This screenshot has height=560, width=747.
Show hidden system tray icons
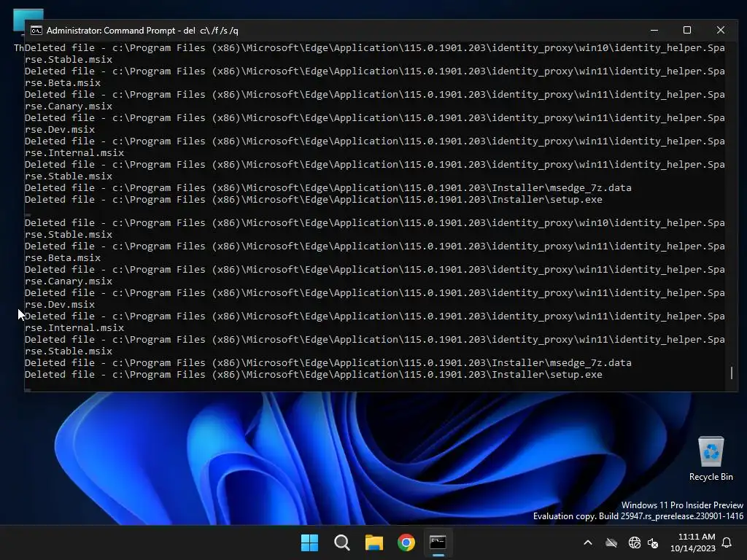588,542
